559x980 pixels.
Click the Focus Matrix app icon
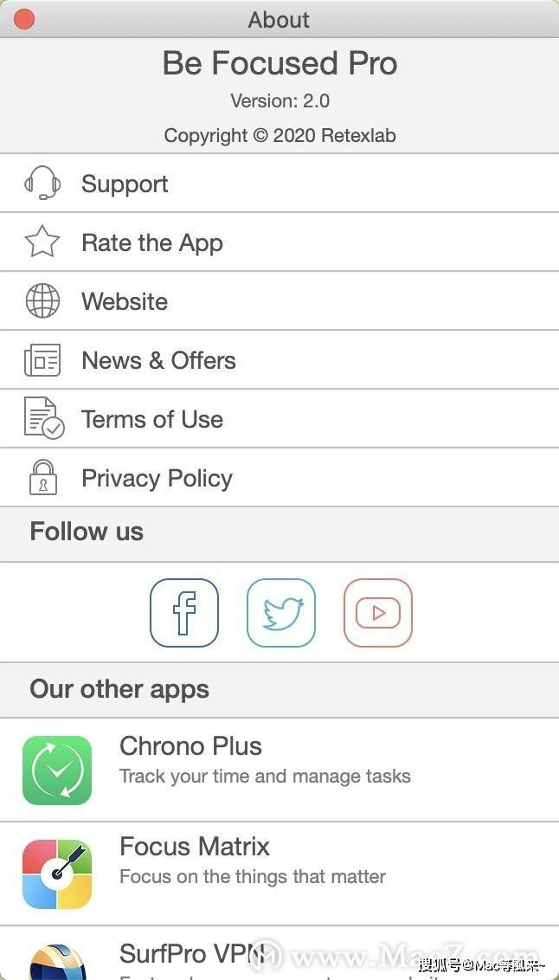coord(57,874)
